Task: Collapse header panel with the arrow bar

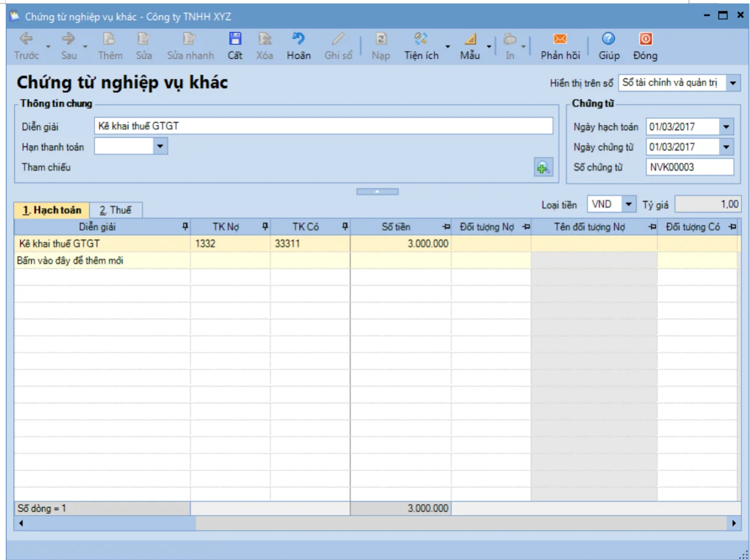Action: [377, 192]
